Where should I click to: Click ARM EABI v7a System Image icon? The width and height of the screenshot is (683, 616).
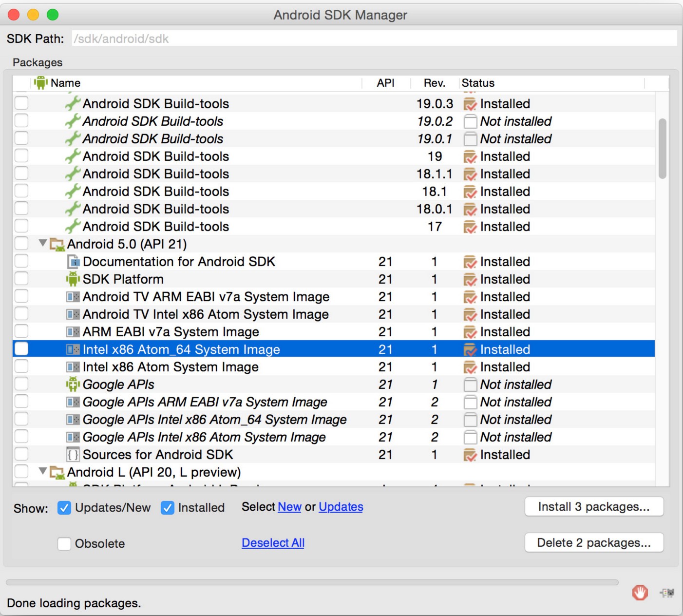pos(73,332)
